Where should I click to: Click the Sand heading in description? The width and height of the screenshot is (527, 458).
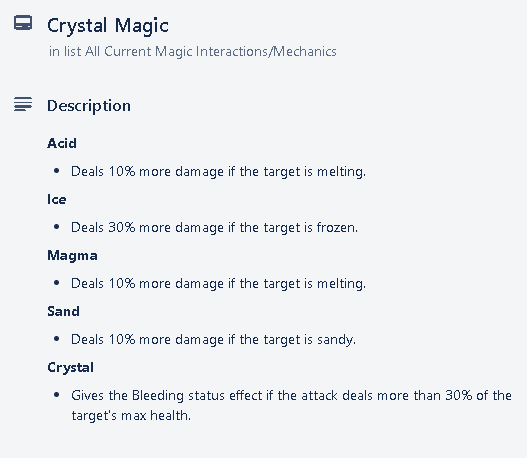coord(63,311)
